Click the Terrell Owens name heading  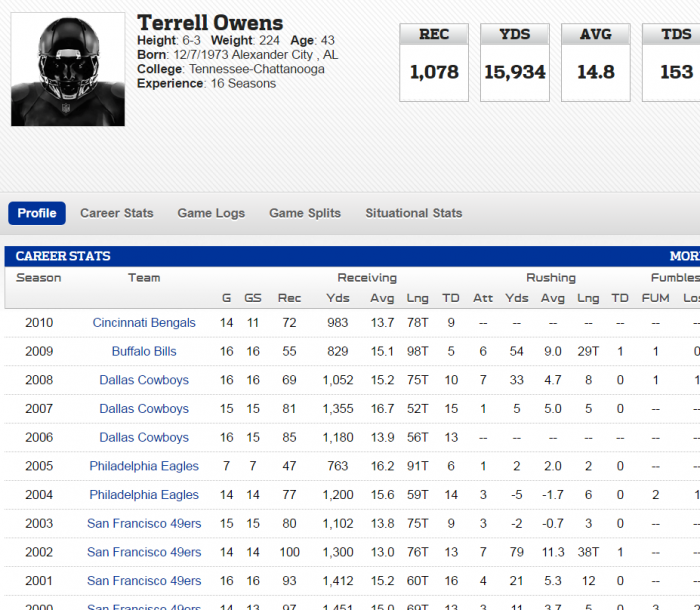click(x=210, y=23)
